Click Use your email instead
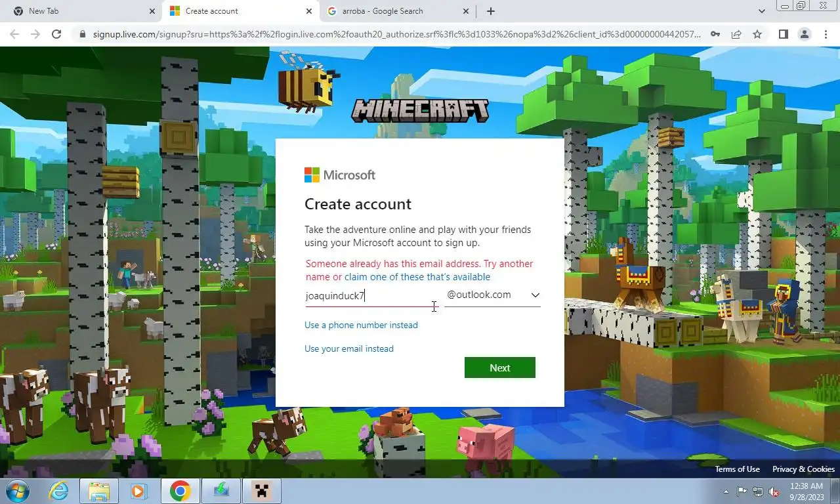840x504 pixels. [x=349, y=348]
